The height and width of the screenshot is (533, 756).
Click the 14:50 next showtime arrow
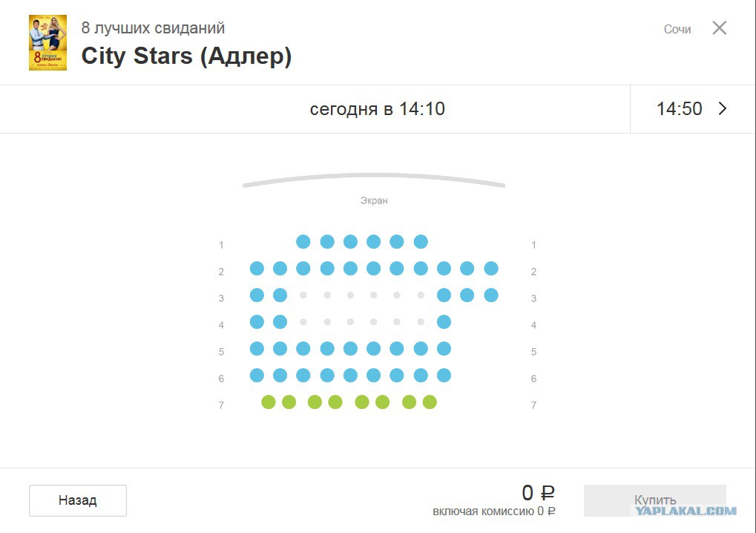coord(723,109)
